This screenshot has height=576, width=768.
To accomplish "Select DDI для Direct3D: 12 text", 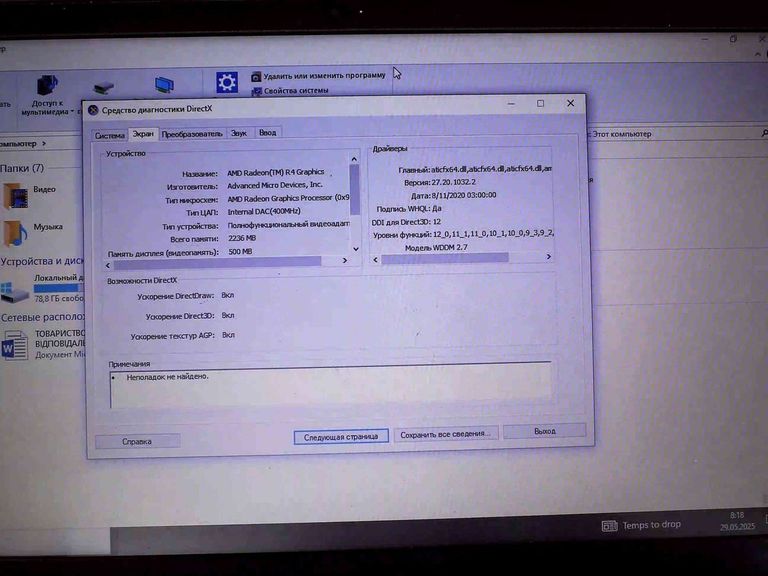I will pyautogui.click(x=406, y=222).
